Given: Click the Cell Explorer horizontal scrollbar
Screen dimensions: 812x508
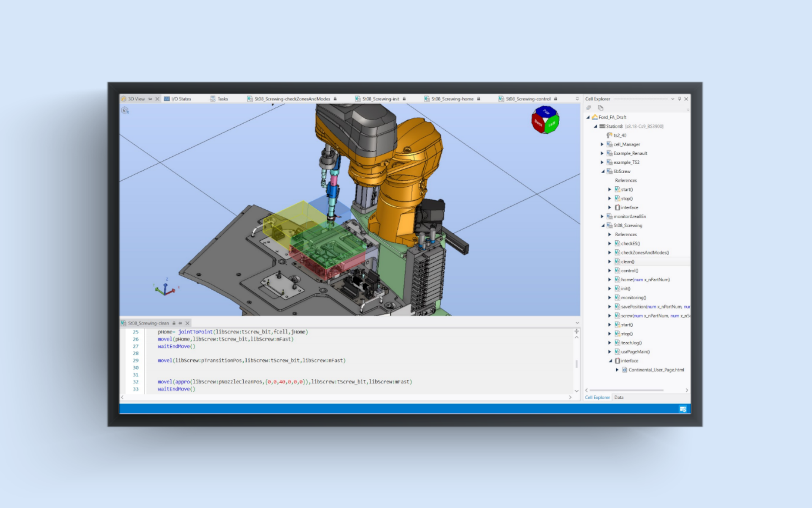Looking at the screenshot, I should 626,390.
